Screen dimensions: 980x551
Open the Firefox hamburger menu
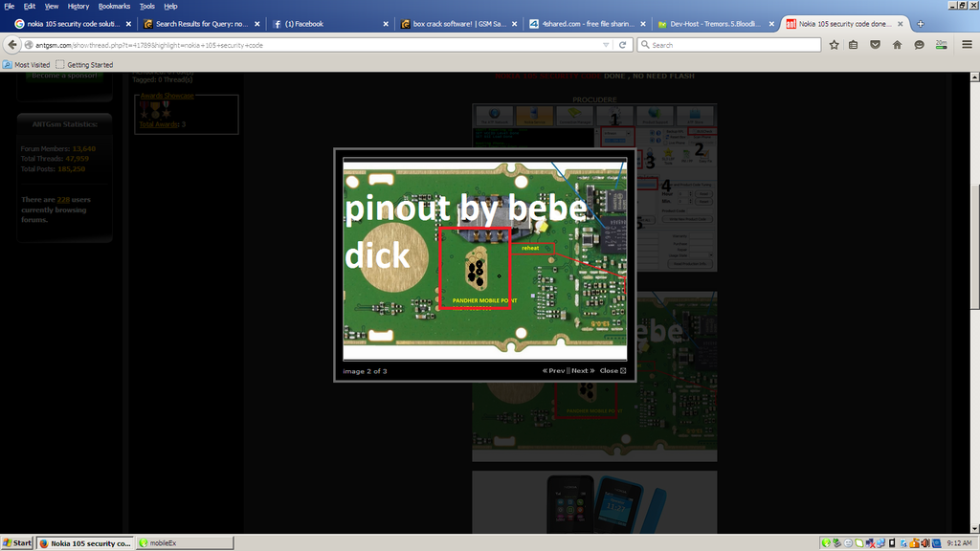[967, 44]
